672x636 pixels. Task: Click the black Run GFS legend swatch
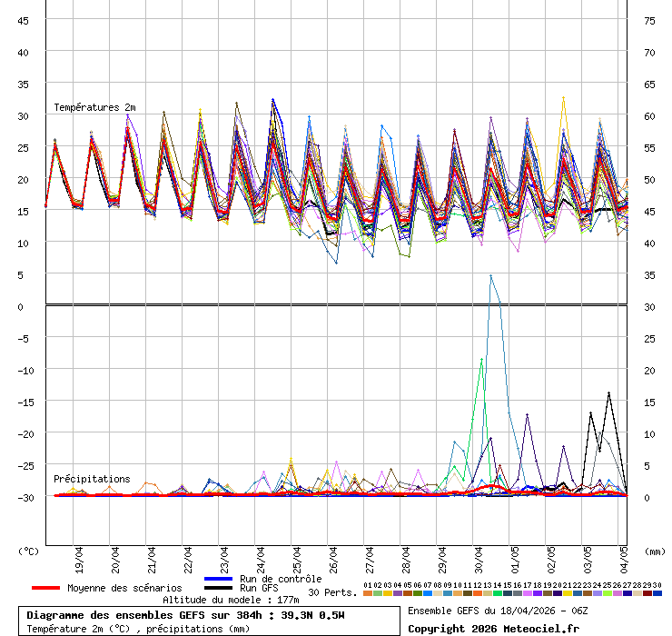(219, 588)
